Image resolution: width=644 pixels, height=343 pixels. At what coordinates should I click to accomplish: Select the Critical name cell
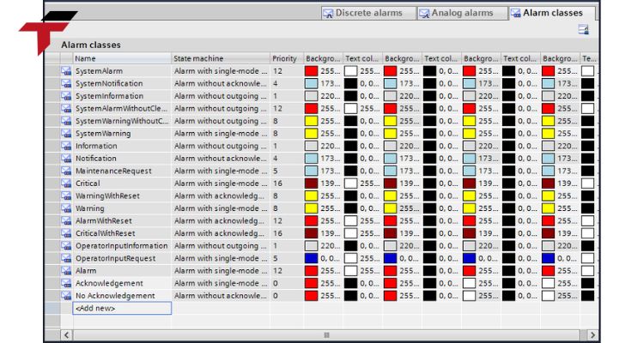click(x=122, y=184)
